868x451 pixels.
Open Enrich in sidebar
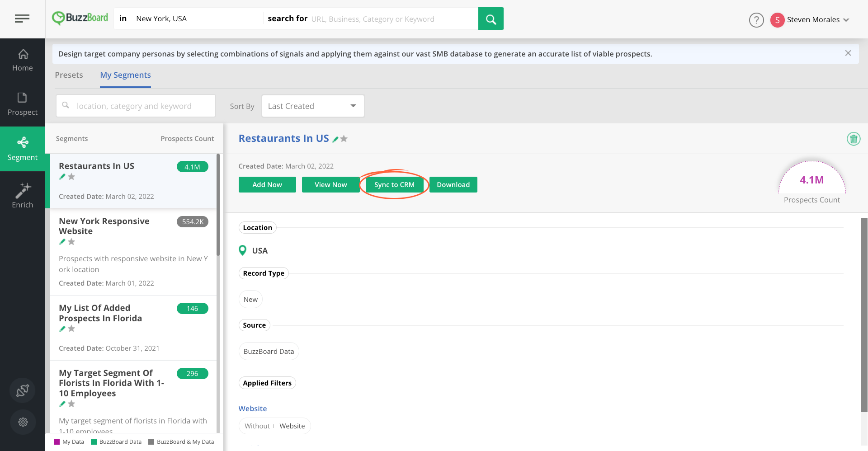click(x=23, y=196)
